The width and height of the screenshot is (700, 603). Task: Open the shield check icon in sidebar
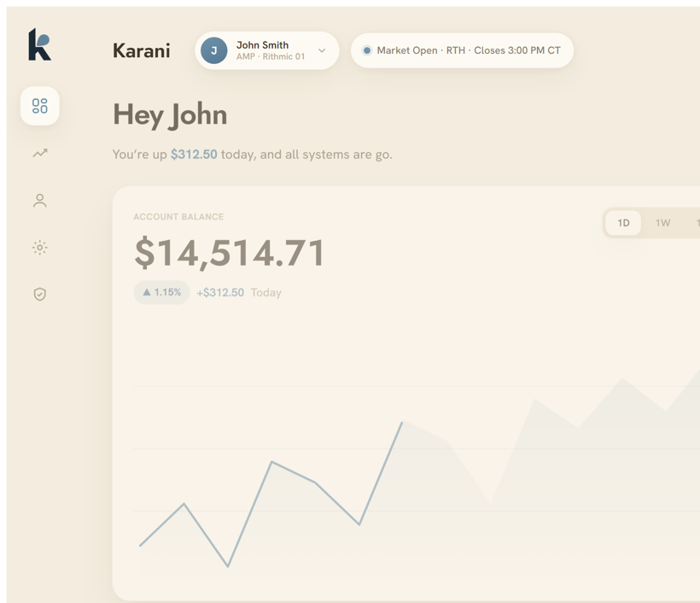pos(40,294)
